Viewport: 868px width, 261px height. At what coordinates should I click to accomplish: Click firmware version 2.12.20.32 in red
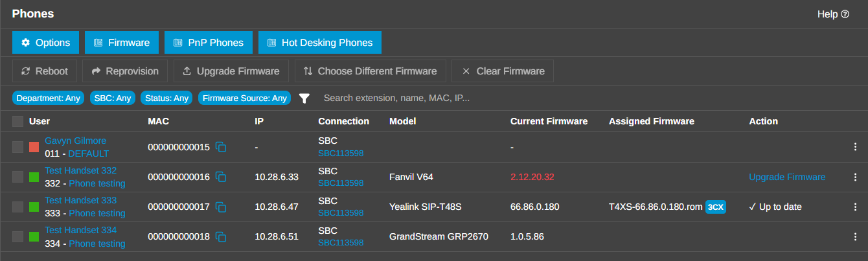point(532,177)
